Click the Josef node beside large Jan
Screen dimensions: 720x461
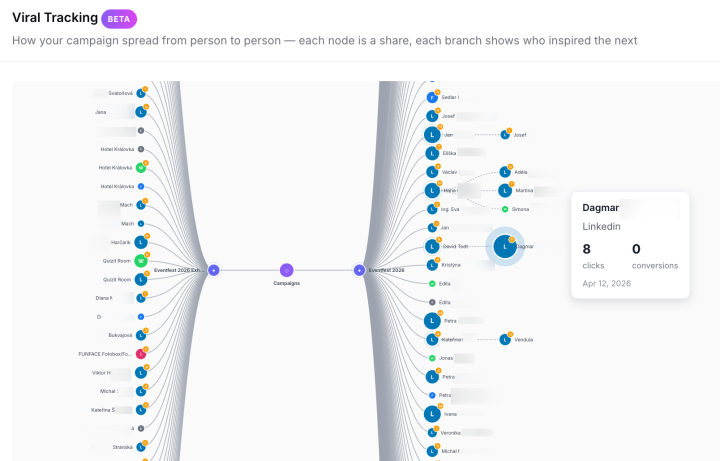click(505, 135)
